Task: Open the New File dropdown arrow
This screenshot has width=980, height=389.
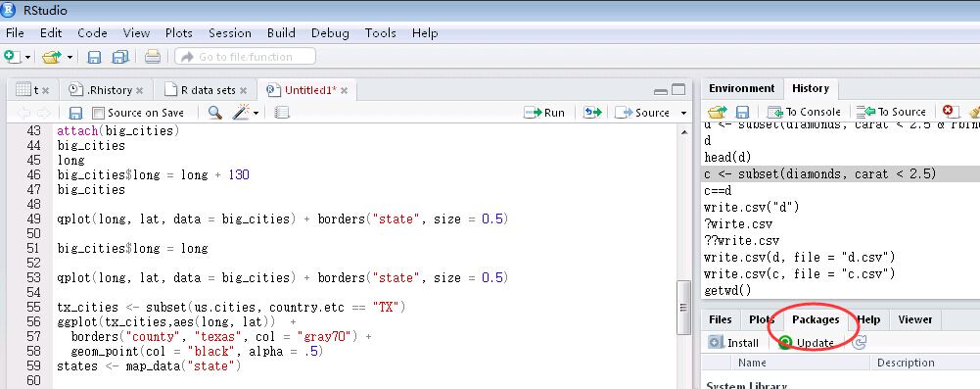Action: click(x=27, y=58)
